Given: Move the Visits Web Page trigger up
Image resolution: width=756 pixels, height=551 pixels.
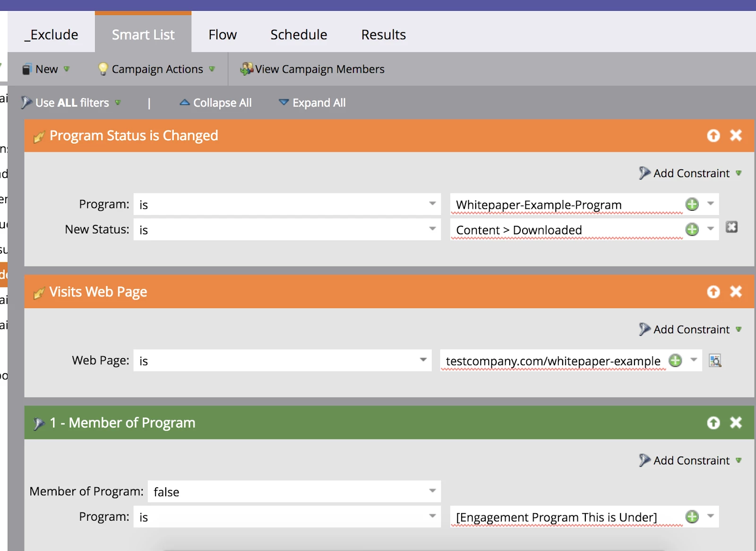Looking at the screenshot, I should [x=713, y=292].
